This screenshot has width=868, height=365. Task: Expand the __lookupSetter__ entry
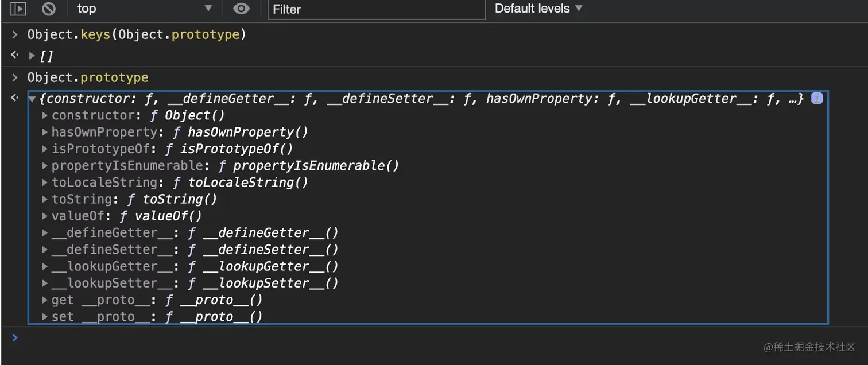[x=45, y=283]
